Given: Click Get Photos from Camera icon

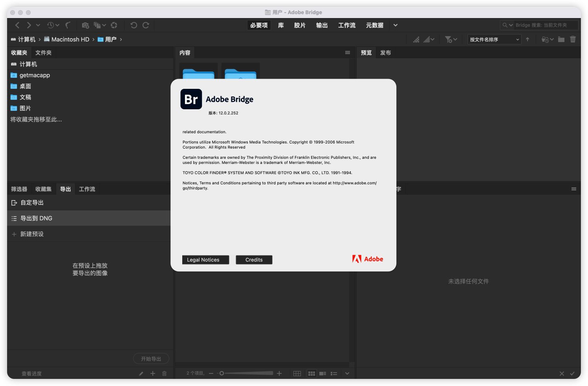Looking at the screenshot, I should click(85, 25).
